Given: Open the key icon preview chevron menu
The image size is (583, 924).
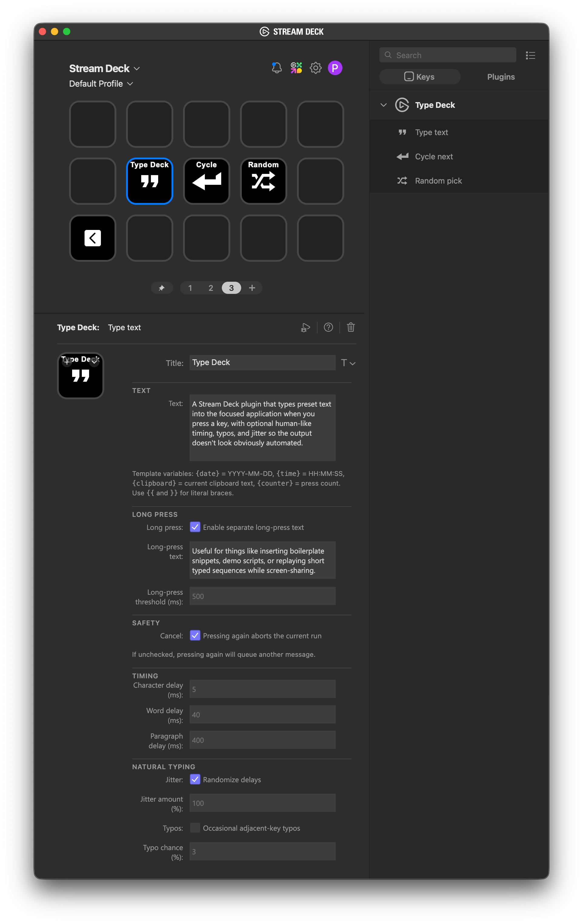Looking at the screenshot, I should pyautogui.click(x=94, y=361).
